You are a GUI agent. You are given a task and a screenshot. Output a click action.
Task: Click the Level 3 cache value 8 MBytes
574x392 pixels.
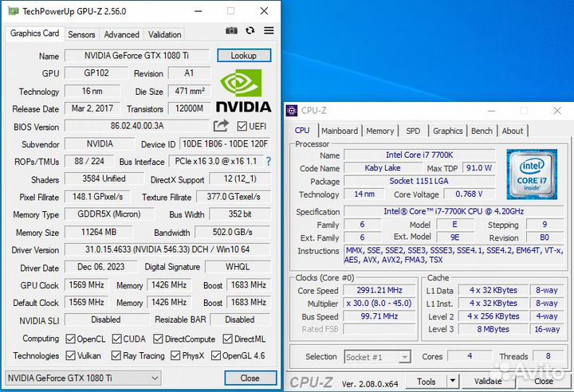point(493,329)
